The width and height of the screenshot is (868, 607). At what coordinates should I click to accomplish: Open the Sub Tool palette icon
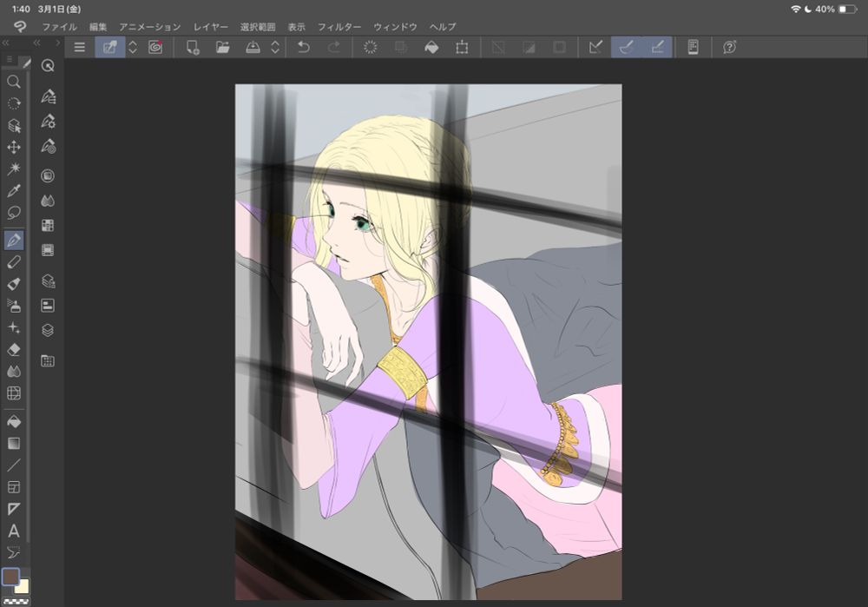(x=48, y=97)
